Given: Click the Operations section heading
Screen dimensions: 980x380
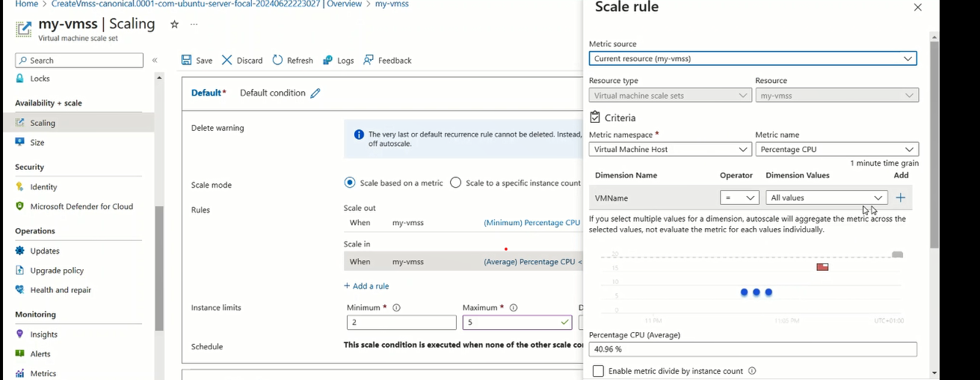Looking at the screenshot, I should click(x=35, y=231).
